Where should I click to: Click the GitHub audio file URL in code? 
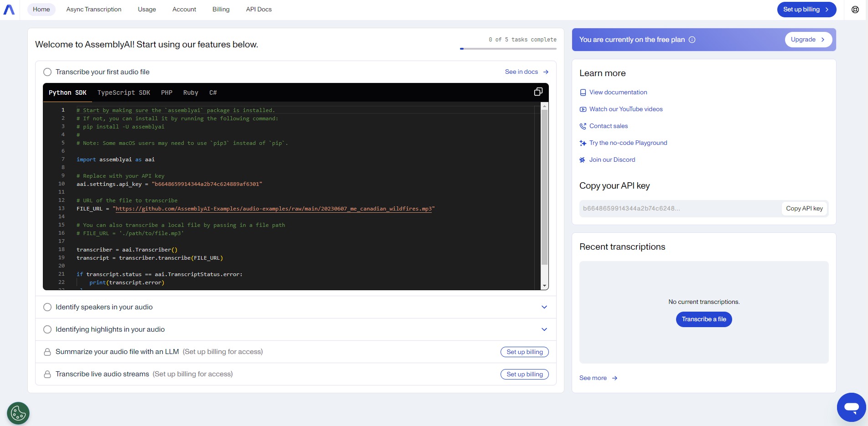274,209
